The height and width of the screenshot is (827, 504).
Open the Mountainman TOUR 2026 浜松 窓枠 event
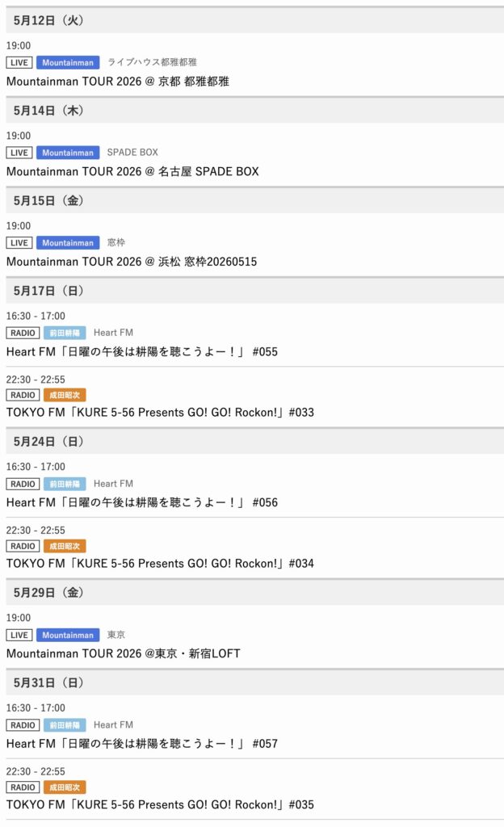tap(132, 262)
